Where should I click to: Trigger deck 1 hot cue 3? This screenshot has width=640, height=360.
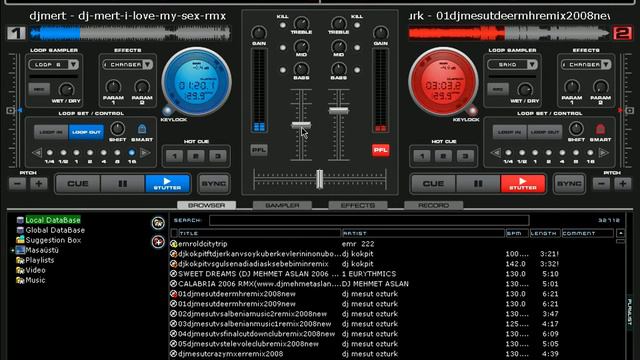[218, 156]
